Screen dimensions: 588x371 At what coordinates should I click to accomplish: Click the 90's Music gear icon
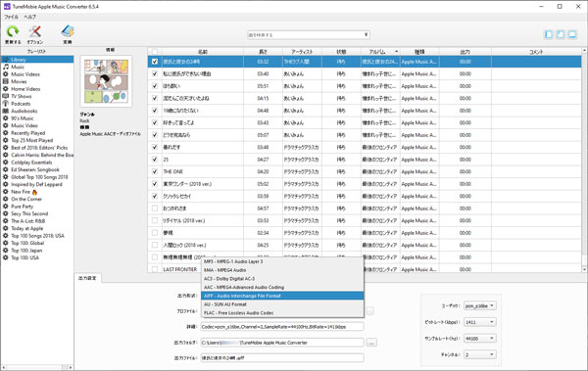click(x=5, y=118)
